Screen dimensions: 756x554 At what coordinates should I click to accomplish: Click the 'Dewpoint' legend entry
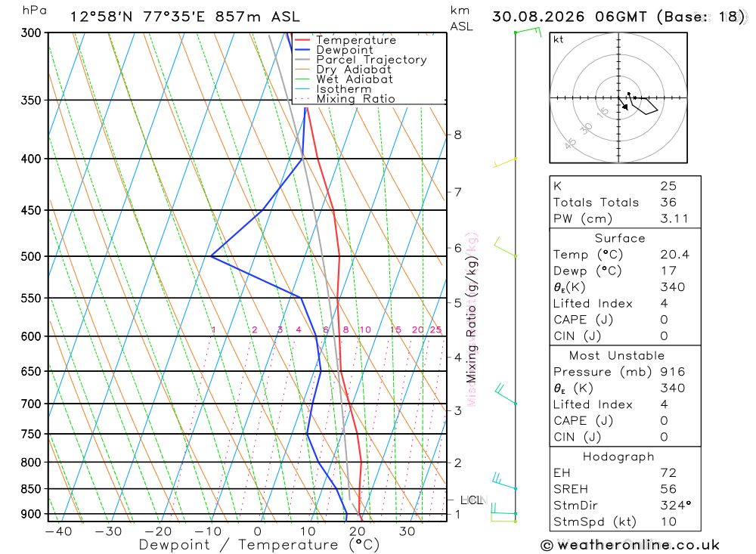[344, 50]
